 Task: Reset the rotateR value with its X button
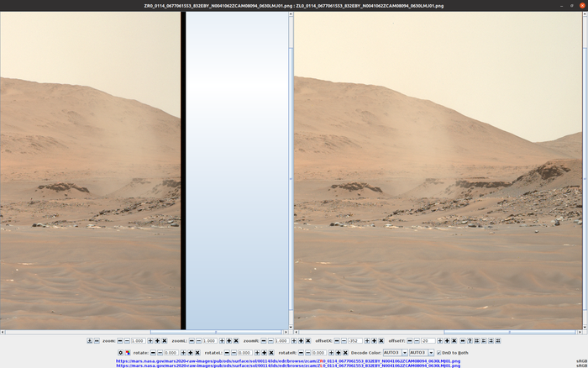coord(345,353)
